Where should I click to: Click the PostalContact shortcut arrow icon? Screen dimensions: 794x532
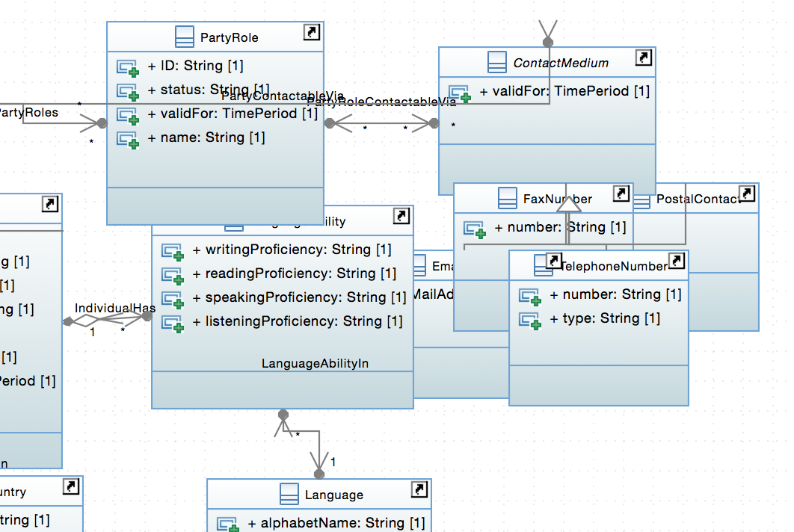click(x=746, y=194)
